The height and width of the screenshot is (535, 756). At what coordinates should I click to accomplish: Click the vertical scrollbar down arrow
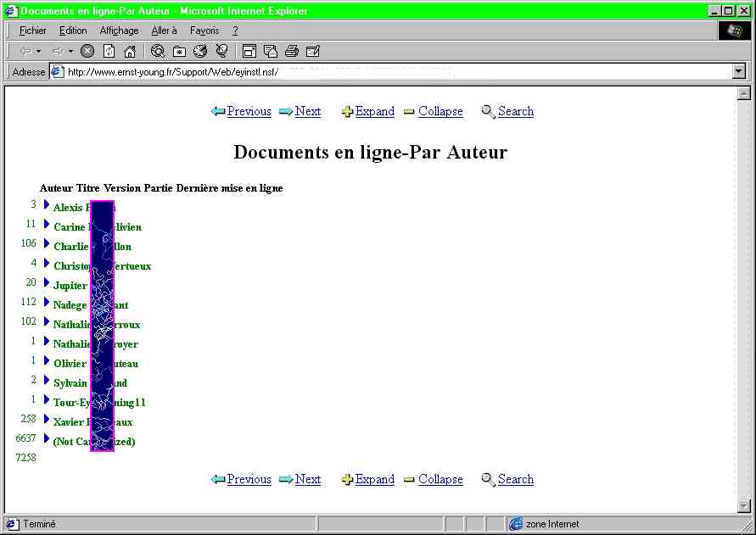click(744, 506)
